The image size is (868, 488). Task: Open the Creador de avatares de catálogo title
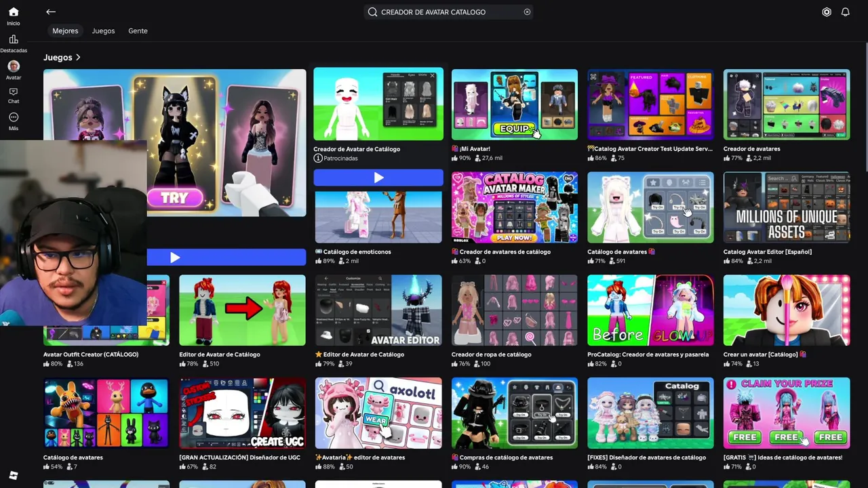(x=501, y=251)
